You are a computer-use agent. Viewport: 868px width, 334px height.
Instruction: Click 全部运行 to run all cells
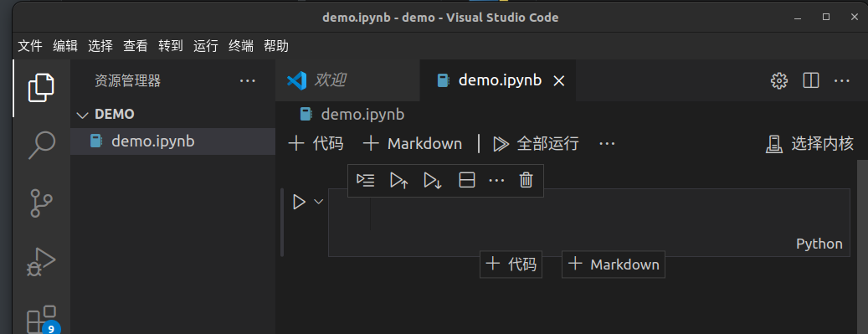point(536,144)
